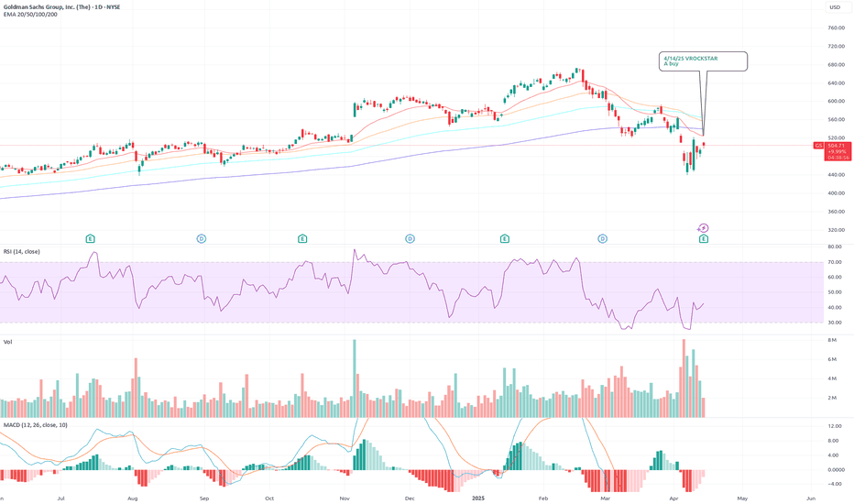Click the GS symbol tag on the price axis

pyautogui.click(x=818, y=146)
